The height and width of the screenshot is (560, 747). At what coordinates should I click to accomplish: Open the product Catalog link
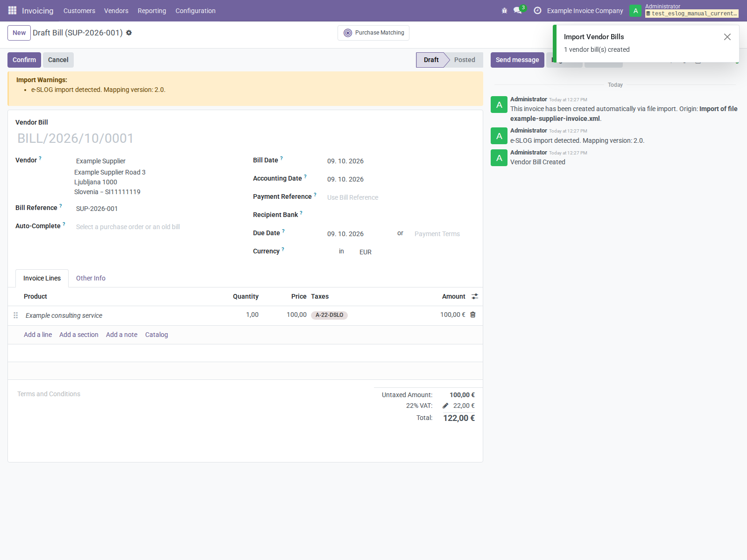point(156,335)
